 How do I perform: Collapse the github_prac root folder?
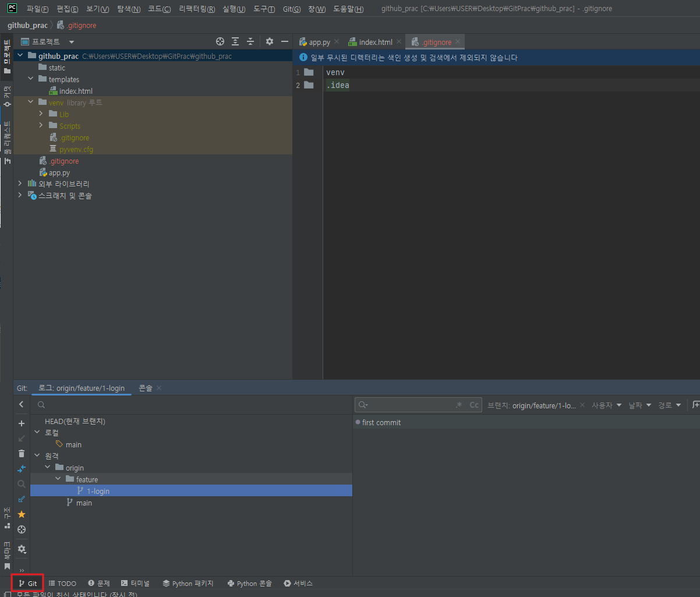[x=20, y=56]
